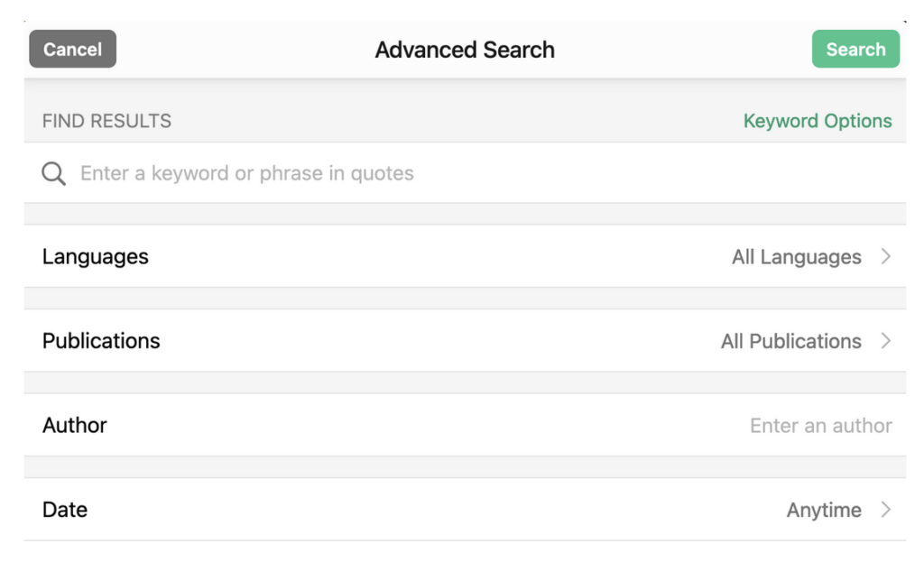Expand the Languages row chevron arrow
Screen dimensions: 924x562
point(886,257)
